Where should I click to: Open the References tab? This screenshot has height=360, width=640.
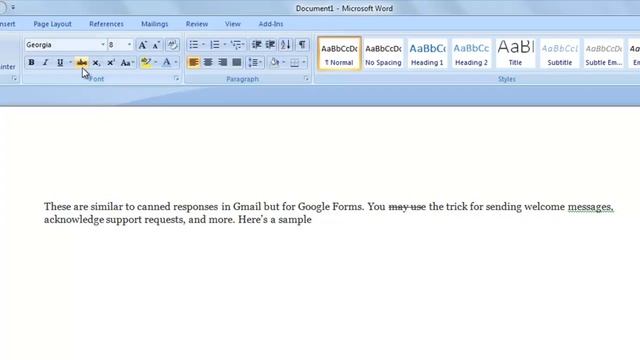point(106,24)
